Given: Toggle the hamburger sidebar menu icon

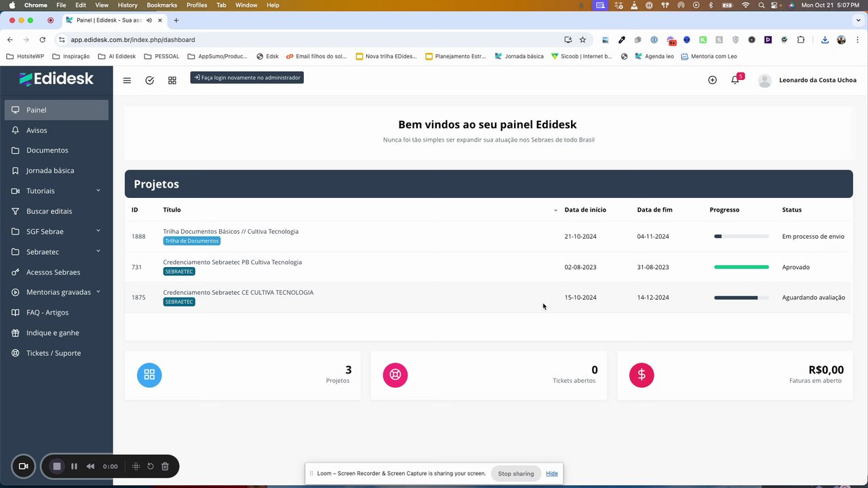Looking at the screenshot, I should click(x=127, y=80).
